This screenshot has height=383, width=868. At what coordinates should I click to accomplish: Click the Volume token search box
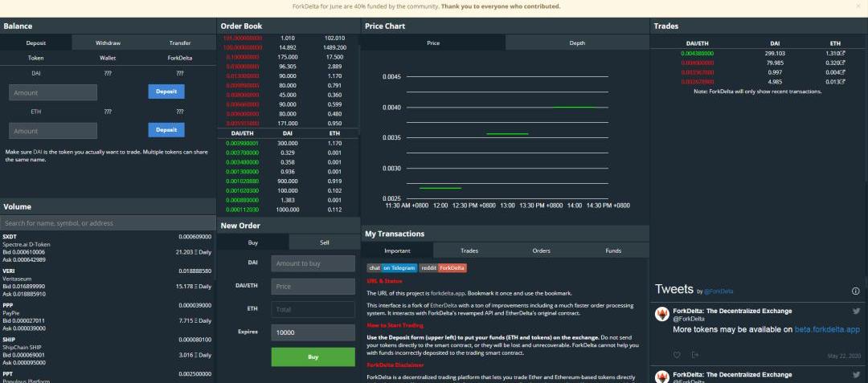pos(108,222)
